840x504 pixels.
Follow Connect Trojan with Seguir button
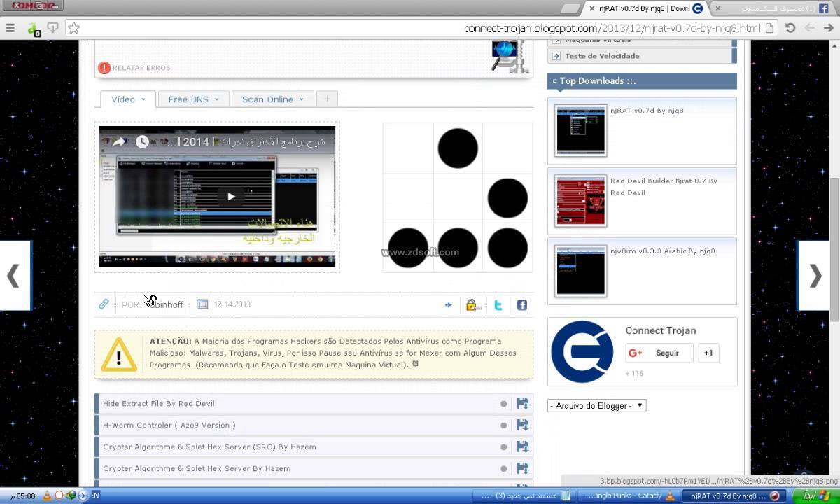[659, 353]
